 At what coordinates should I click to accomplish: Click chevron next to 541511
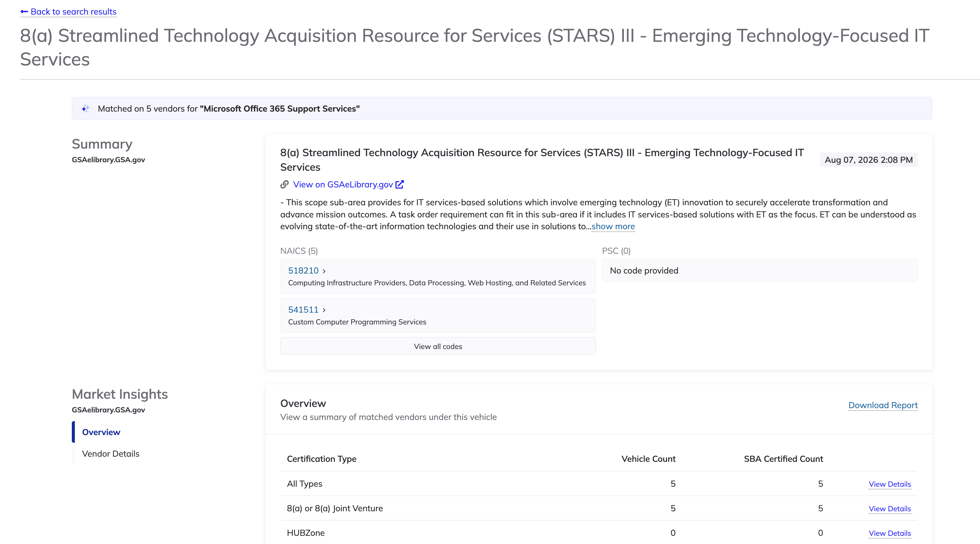tap(324, 310)
